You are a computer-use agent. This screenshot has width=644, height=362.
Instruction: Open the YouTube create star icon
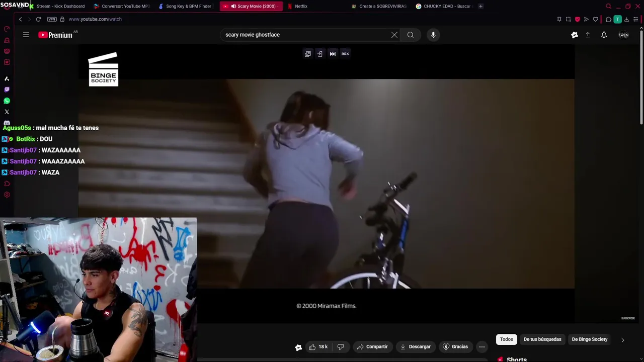[x=575, y=35]
